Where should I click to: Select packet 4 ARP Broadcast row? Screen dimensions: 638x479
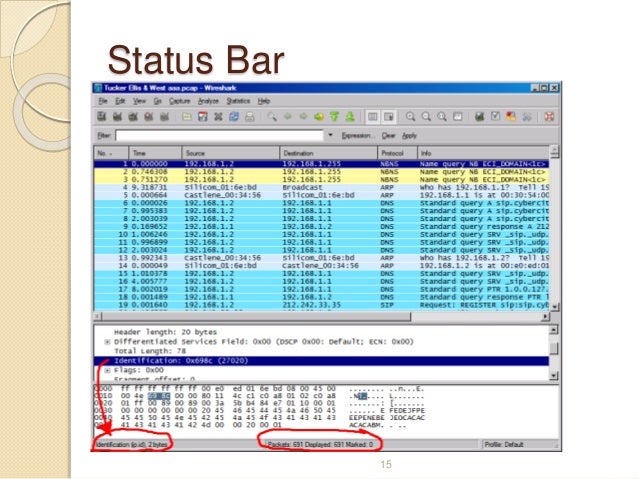[x=321, y=187]
